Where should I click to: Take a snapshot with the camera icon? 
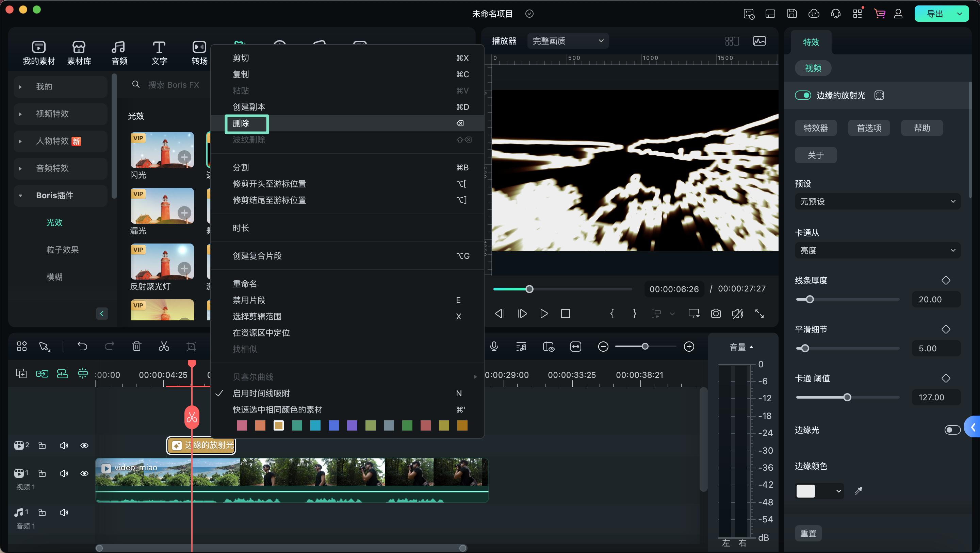[x=716, y=313]
